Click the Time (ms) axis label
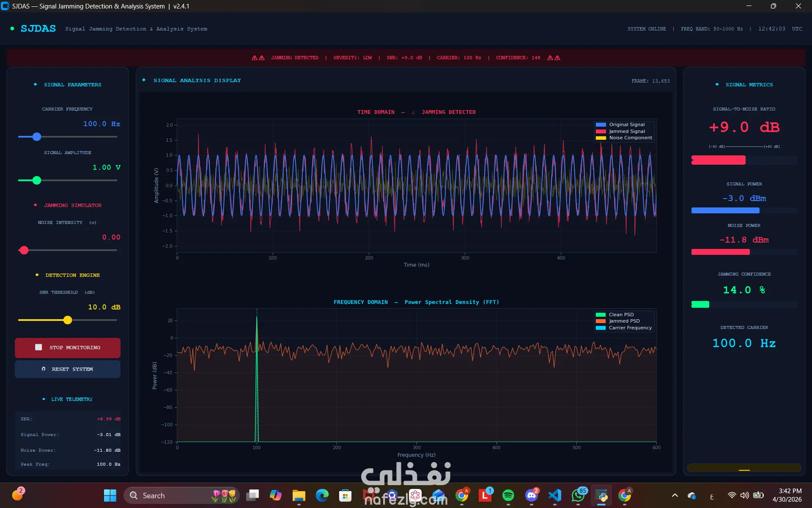The image size is (812, 508). tap(417, 265)
